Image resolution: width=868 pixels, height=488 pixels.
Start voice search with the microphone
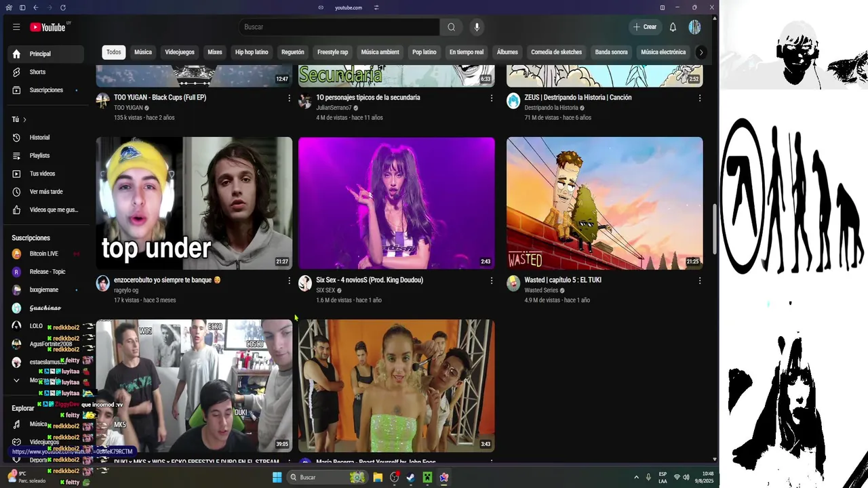click(x=477, y=27)
